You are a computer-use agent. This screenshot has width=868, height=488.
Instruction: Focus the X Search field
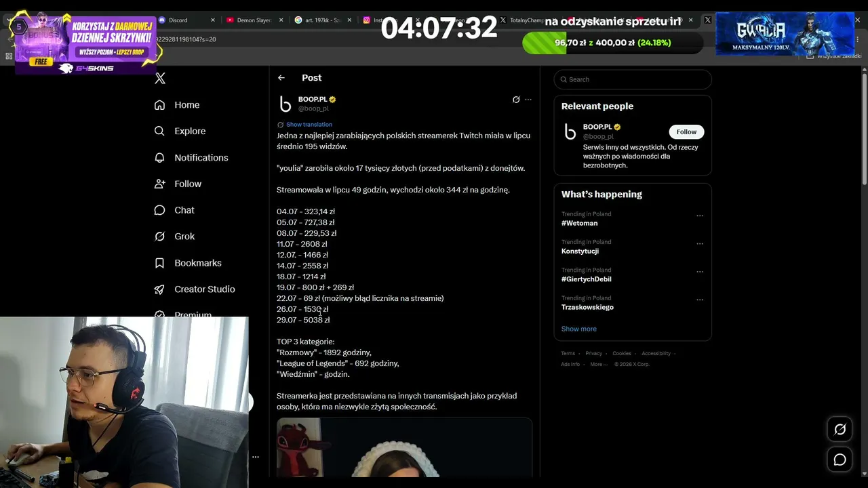(x=633, y=79)
